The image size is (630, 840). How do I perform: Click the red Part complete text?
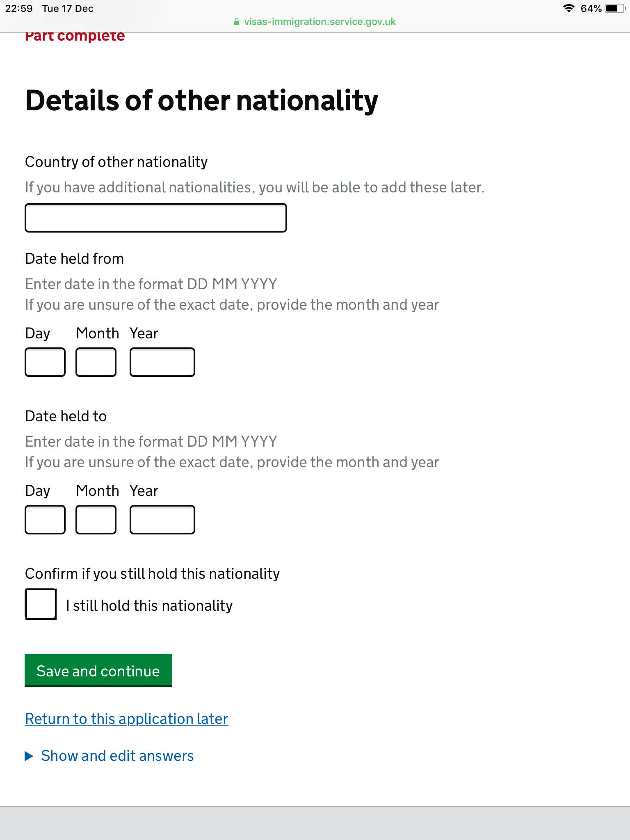[75, 37]
